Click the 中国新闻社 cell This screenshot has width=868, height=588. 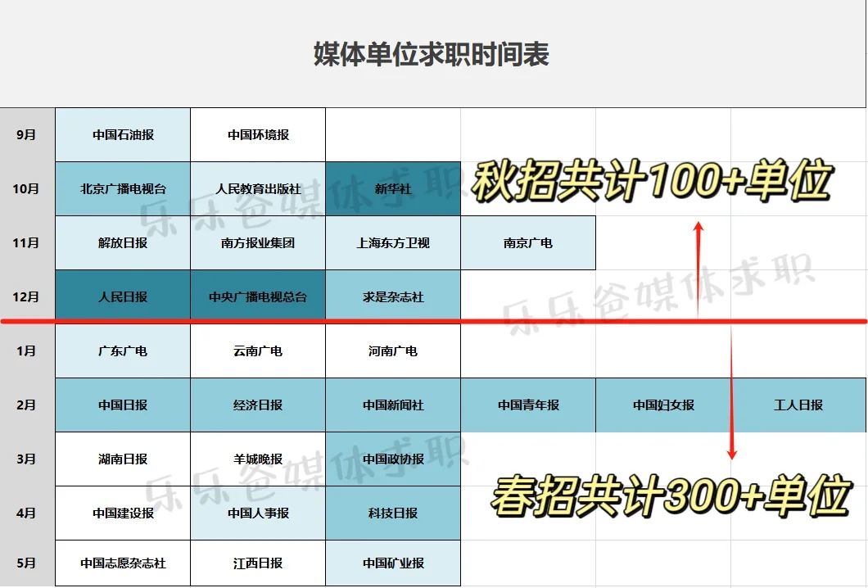(x=393, y=405)
